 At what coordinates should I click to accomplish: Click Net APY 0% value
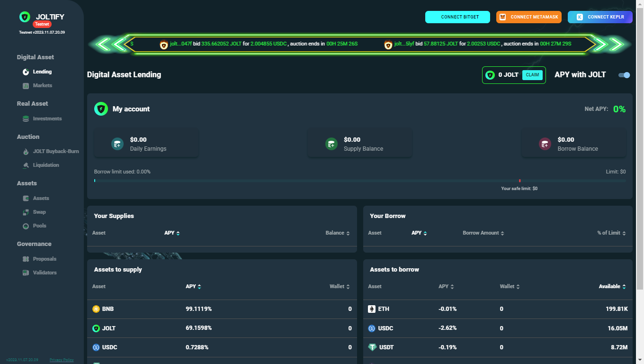[619, 109]
